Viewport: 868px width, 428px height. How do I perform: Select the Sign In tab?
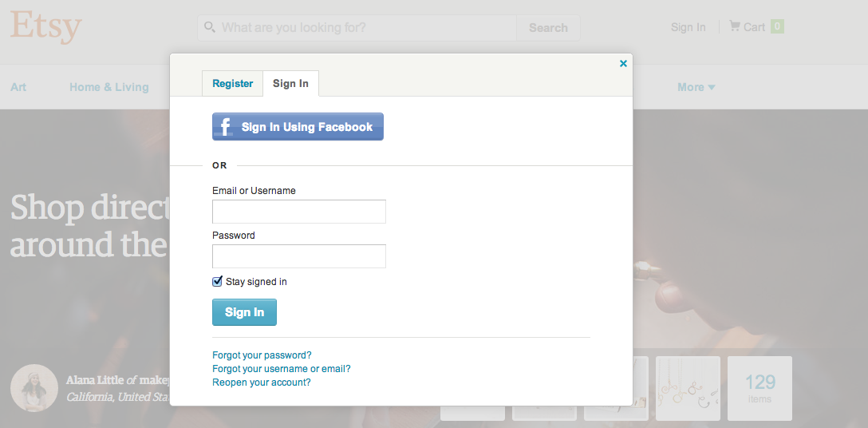point(290,84)
